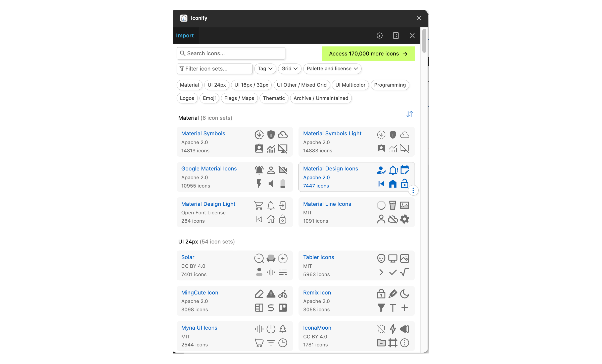The height and width of the screenshot is (364, 602).
Task: Expand the Tag dropdown
Action: coord(265,69)
